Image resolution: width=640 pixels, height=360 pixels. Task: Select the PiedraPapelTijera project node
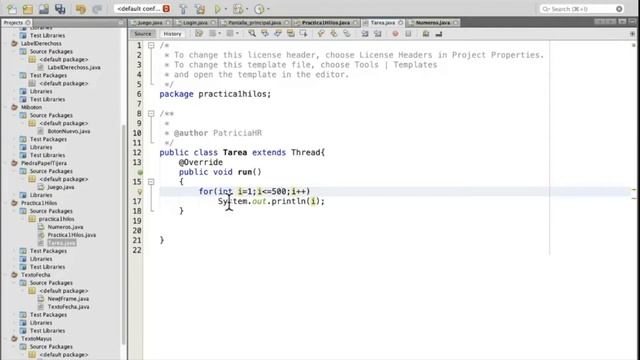[x=44, y=163]
